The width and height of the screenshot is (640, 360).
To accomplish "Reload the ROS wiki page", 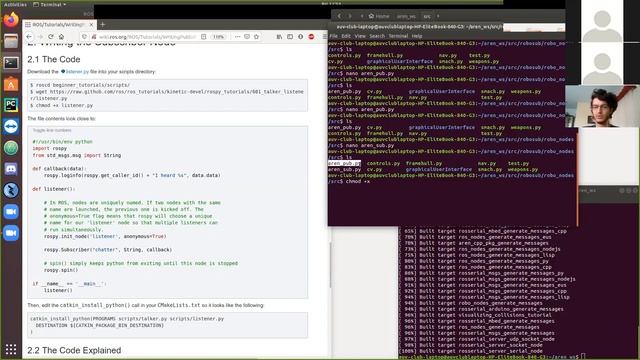I will coord(51,37).
